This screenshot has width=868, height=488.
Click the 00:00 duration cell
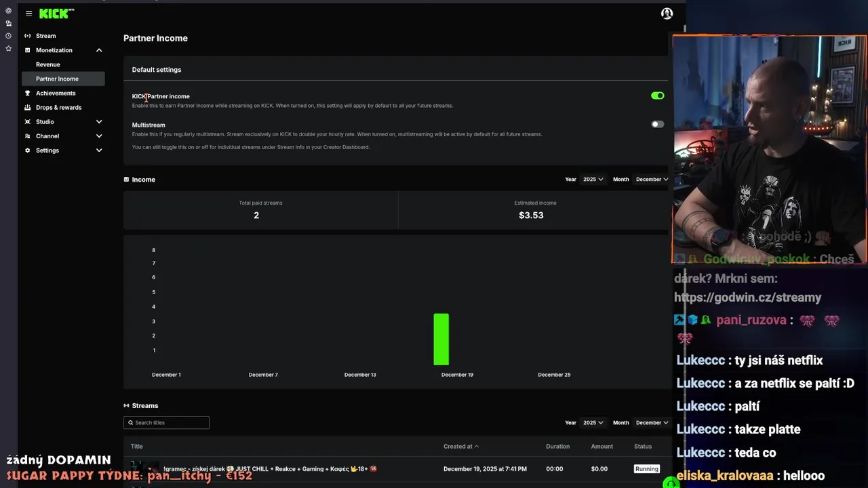555,469
